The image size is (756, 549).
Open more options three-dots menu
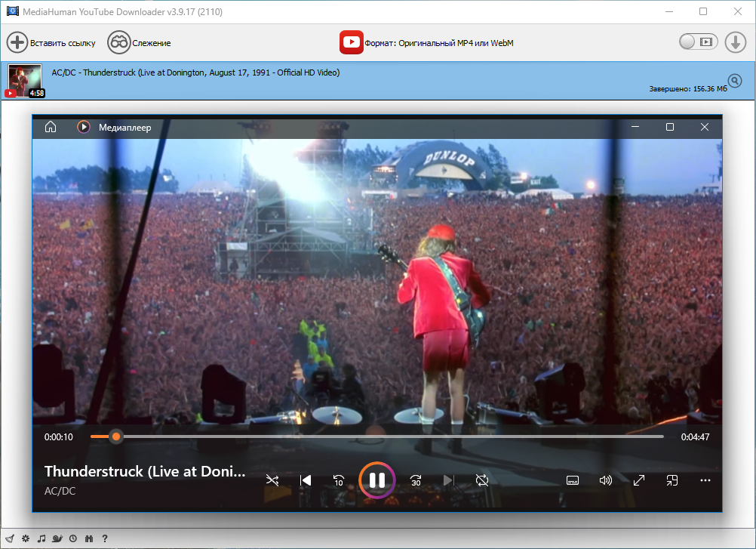pos(705,480)
